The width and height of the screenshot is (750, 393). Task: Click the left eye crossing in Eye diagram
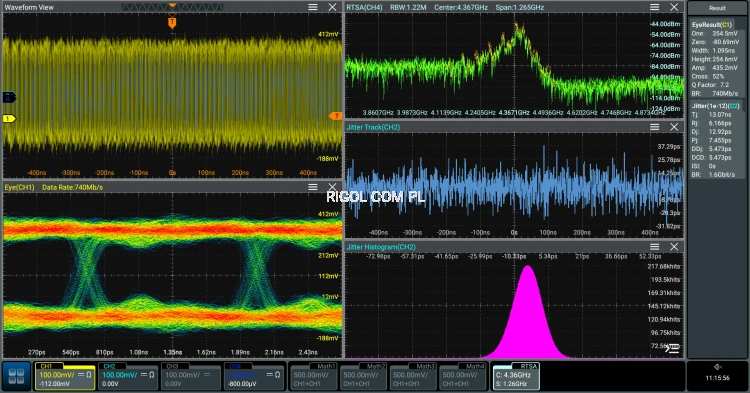pyautogui.click(x=86, y=274)
